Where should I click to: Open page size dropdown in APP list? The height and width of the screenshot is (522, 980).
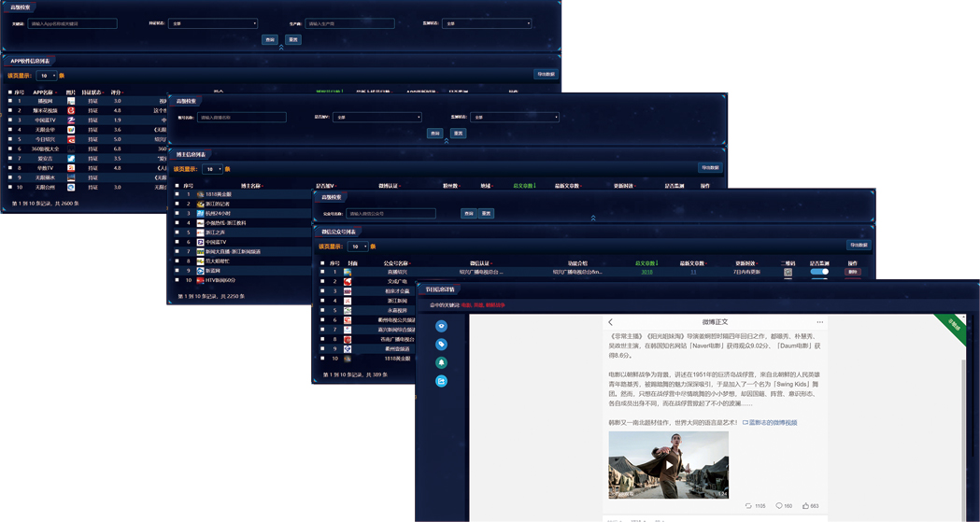coord(47,76)
